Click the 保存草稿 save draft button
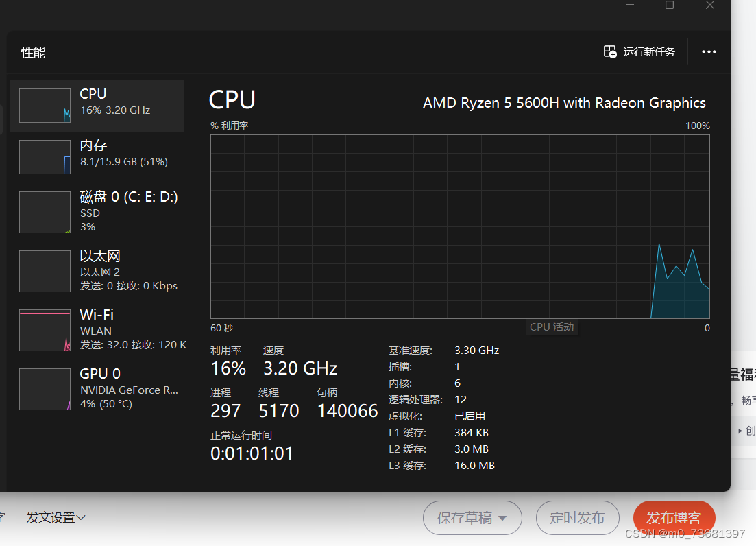 (472, 518)
